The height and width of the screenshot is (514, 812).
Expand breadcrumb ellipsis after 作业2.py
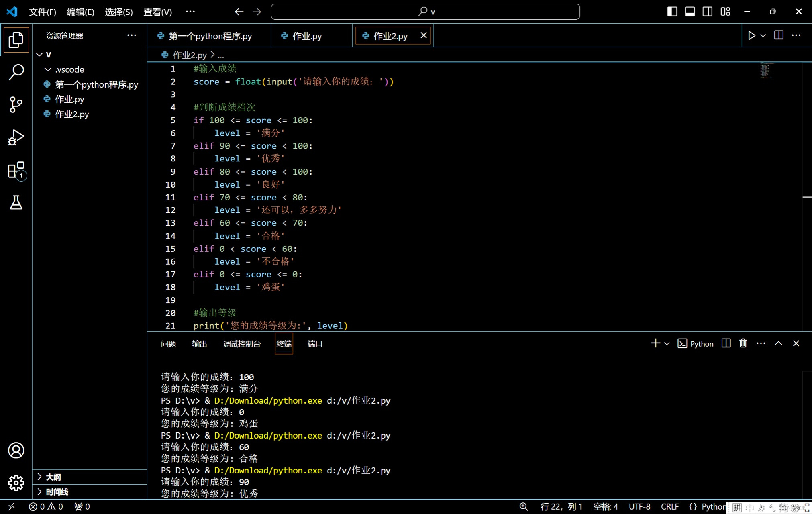pos(221,55)
